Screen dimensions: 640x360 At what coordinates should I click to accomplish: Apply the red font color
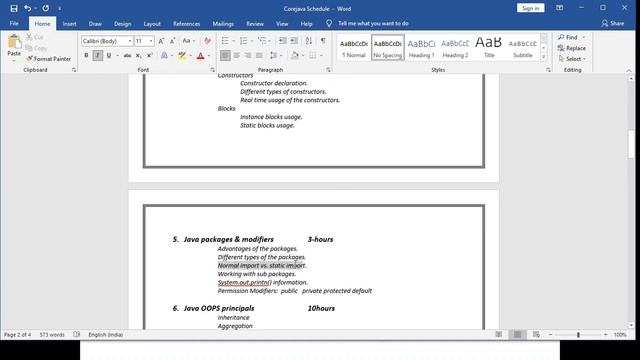200,56
